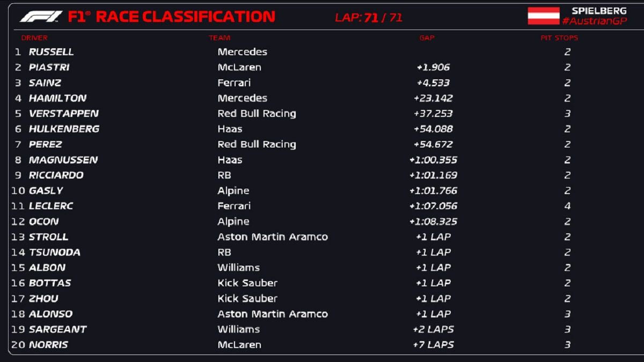Click the #AustrianGP hashtag

(594, 21)
